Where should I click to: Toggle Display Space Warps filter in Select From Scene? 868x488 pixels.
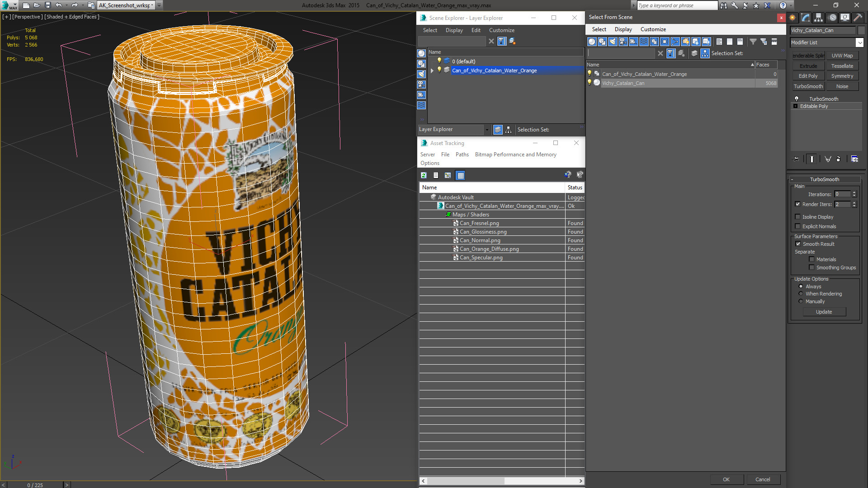click(x=644, y=42)
